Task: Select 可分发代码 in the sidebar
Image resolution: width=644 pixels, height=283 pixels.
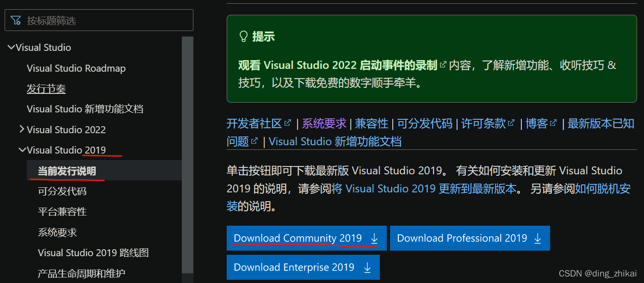Action: [x=62, y=191]
